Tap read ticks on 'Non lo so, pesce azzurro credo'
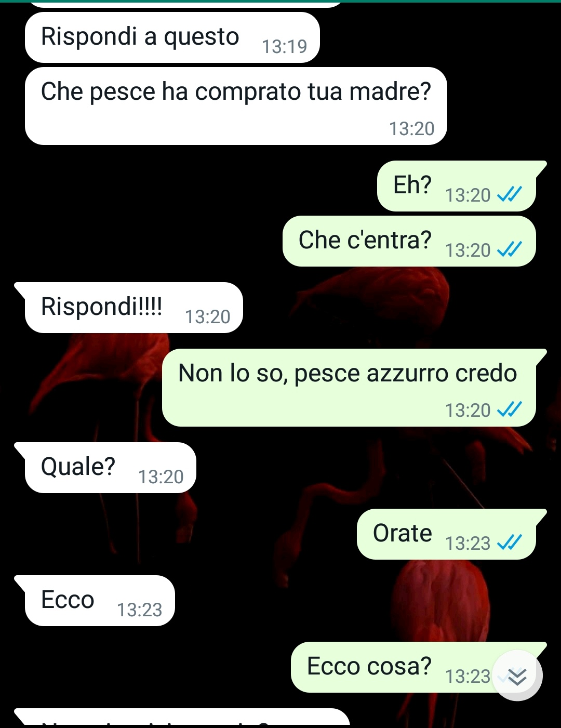The width and height of the screenshot is (561, 728). pyautogui.click(x=509, y=410)
